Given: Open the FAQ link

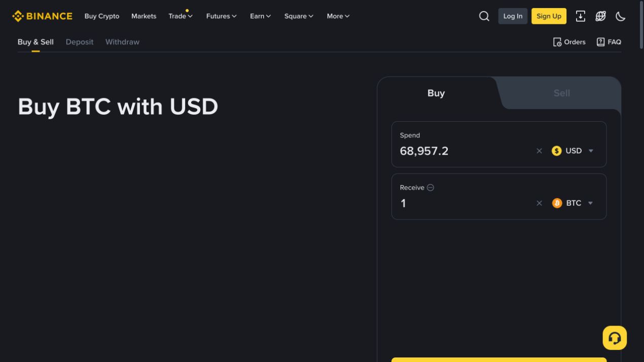Looking at the screenshot, I should point(609,42).
